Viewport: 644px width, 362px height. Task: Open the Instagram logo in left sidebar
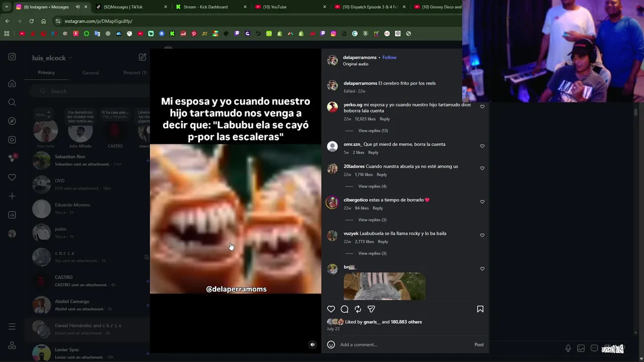pyautogui.click(x=12, y=57)
